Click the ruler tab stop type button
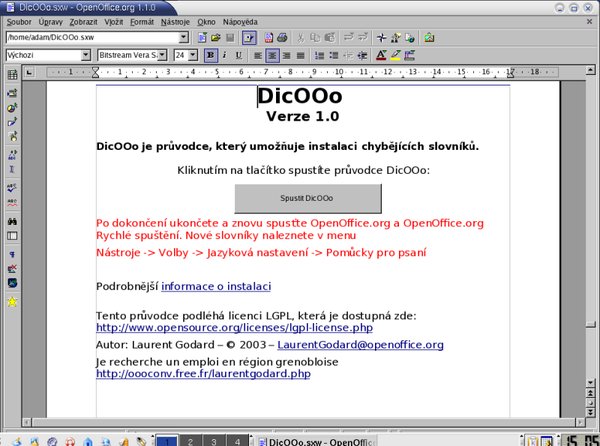 (29, 72)
